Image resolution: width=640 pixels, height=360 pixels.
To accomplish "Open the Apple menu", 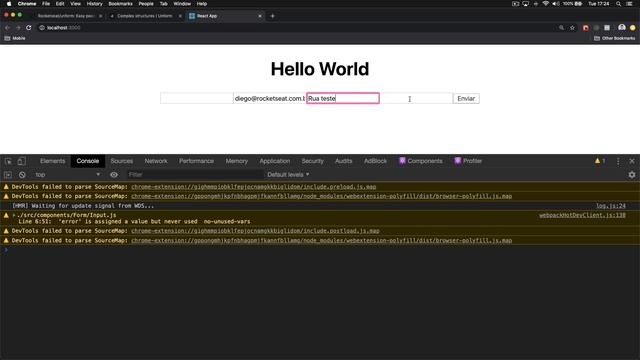I will (9, 4).
